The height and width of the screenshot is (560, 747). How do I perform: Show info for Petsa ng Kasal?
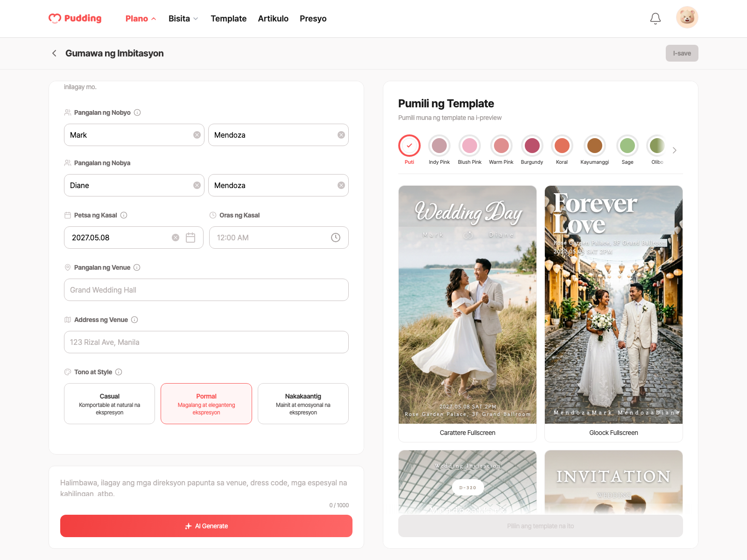(x=124, y=215)
